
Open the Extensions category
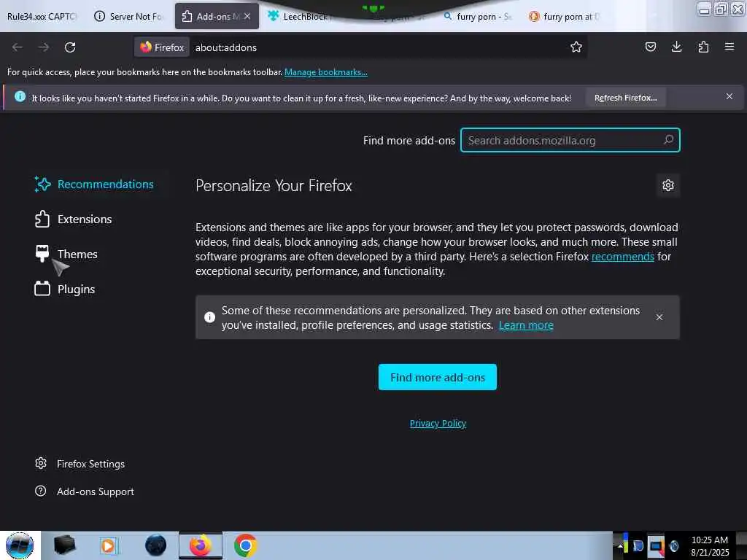coord(74,219)
